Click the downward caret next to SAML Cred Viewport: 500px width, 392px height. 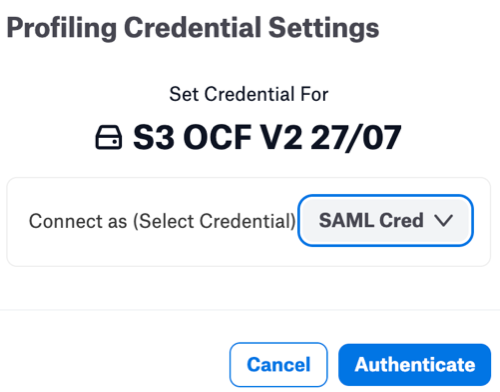pos(444,220)
